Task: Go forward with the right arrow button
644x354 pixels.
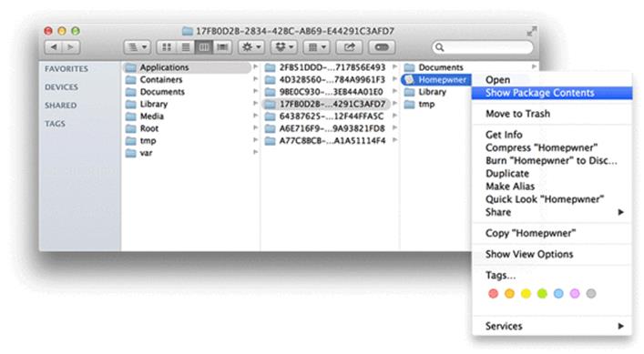Action: click(71, 47)
